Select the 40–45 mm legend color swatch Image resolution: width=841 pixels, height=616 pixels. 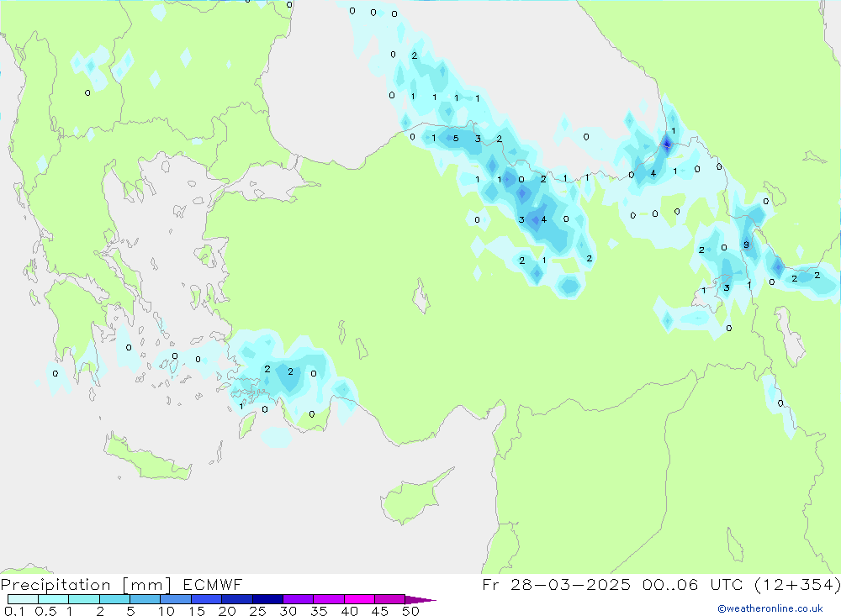(359, 599)
